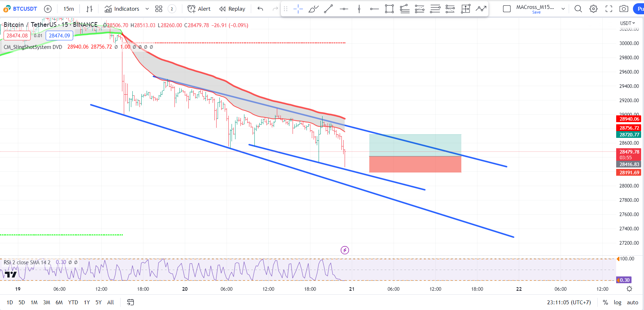Viewport: 644px width, 310px height.
Task: Start bar Replay mode
Action: [x=232, y=9]
